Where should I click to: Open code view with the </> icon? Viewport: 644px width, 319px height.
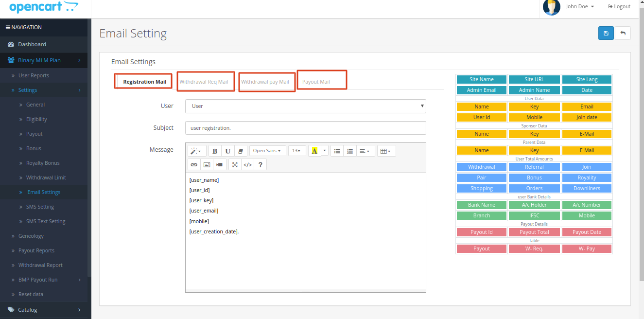tap(247, 165)
